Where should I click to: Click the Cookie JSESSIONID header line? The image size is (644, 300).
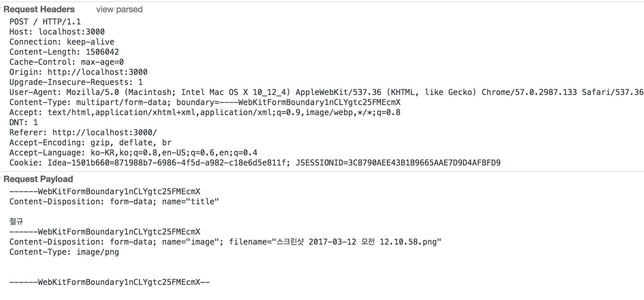pyautogui.click(x=255, y=163)
